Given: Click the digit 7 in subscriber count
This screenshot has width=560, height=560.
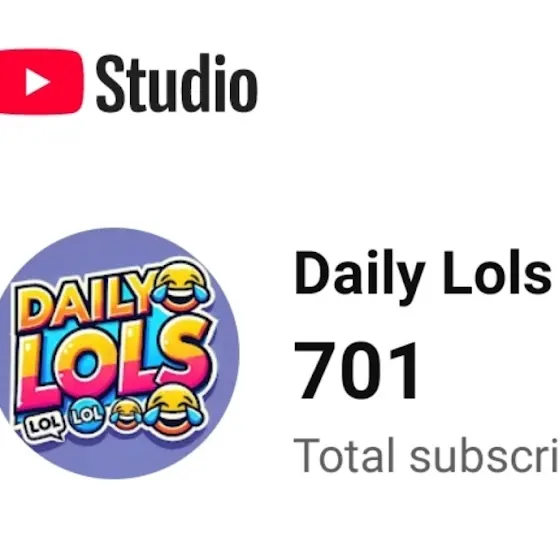Looking at the screenshot, I should tap(315, 370).
